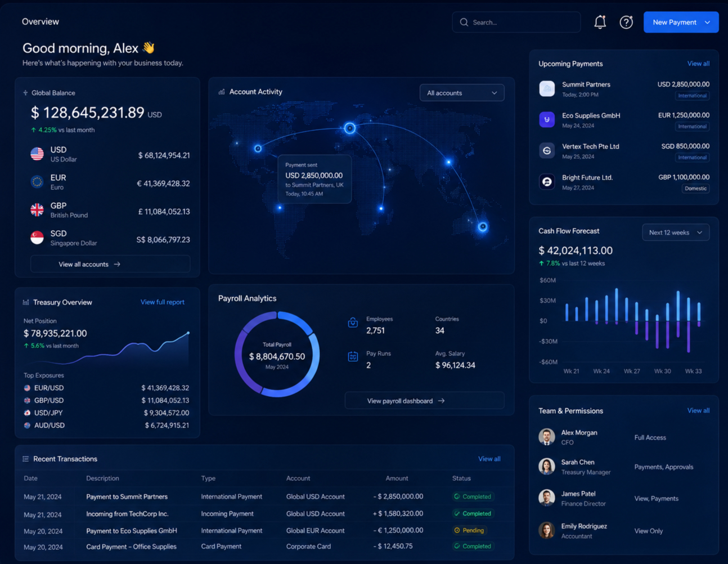Click the search magnifier icon
This screenshot has width=728, height=564.
[x=464, y=23]
